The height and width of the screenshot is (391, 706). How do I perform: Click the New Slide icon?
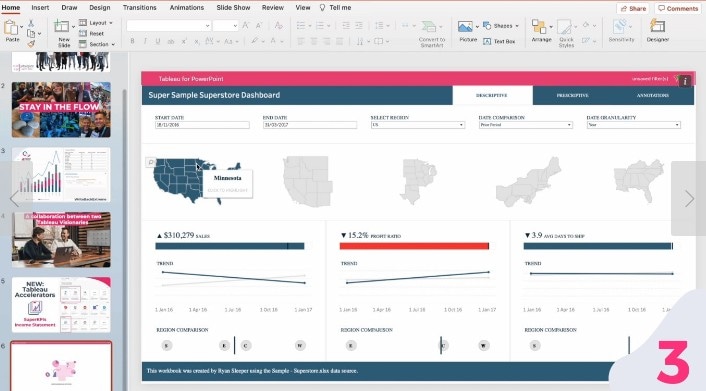(62, 27)
